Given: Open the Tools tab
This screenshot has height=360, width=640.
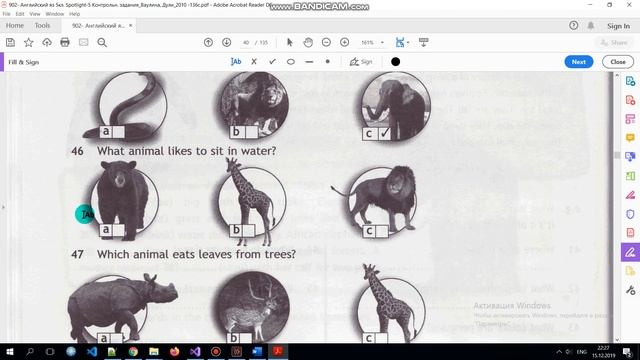Looking at the screenshot, I should 42,25.
